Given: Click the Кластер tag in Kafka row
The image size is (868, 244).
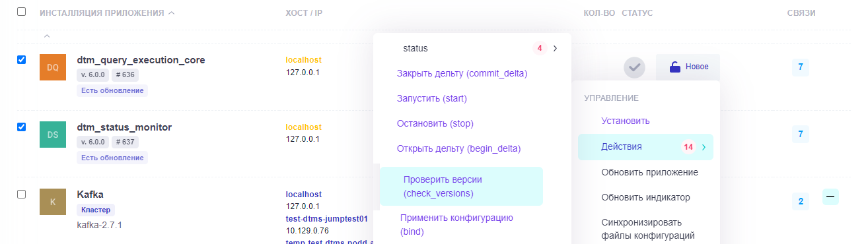Looking at the screenshot, I should (96, 210).
